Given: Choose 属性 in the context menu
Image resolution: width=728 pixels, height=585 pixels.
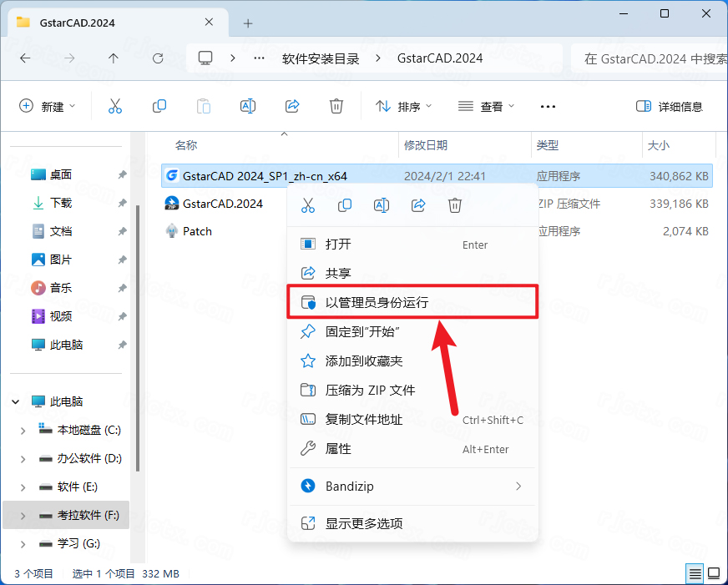Looking at the screenshot, I should point(338,449).
